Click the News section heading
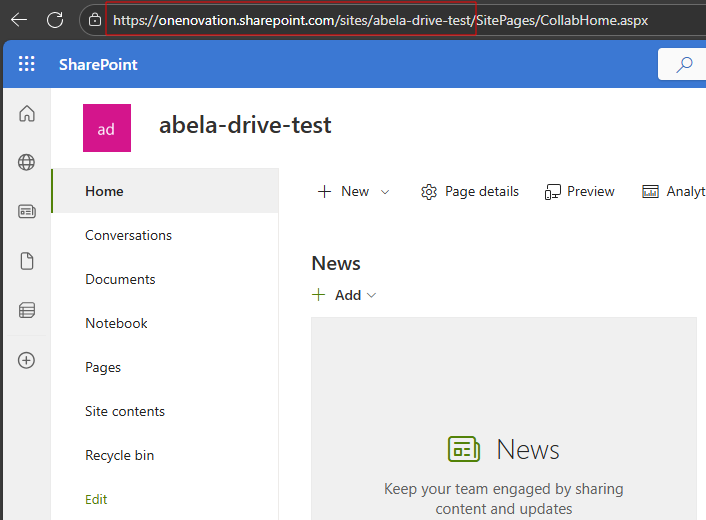The height and width of the screenshot is (520, 706). [336, 263]
